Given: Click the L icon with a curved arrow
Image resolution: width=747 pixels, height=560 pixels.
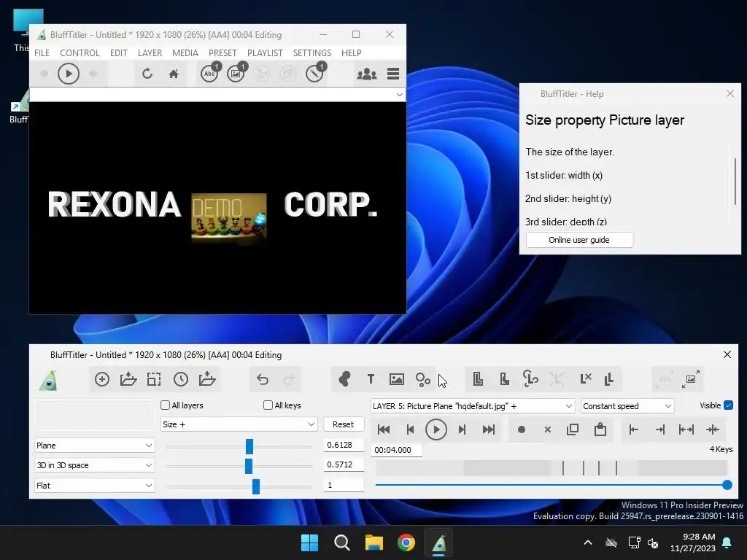Looking at the screenshot, I should [x=530, y=379].
